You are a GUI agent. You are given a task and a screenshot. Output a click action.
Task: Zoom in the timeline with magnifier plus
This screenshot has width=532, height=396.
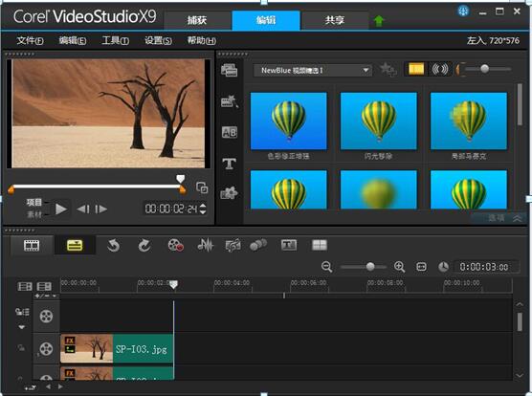(x=399, y=267)
